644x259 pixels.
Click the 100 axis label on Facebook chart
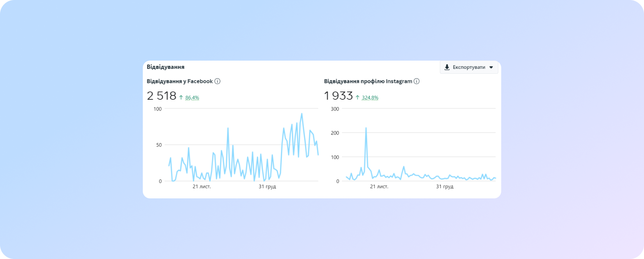coord(158,109)
